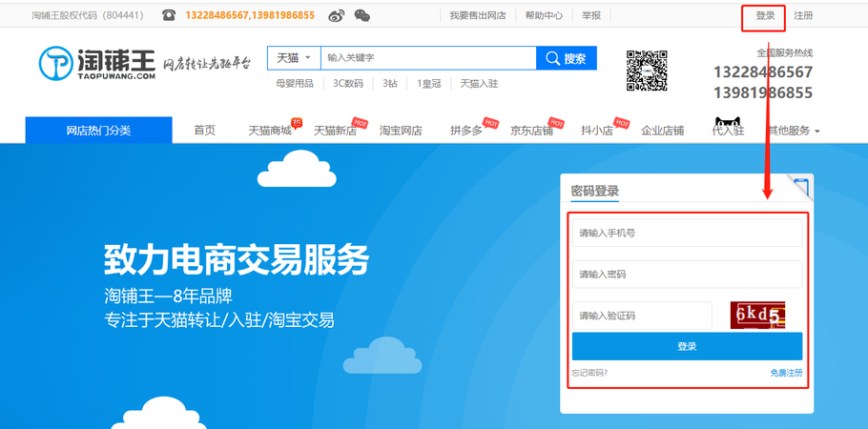This screenshot has width=868, height=429.
Task: Click the 致力电商交易服务 banner headline
Action: [237, 259]
